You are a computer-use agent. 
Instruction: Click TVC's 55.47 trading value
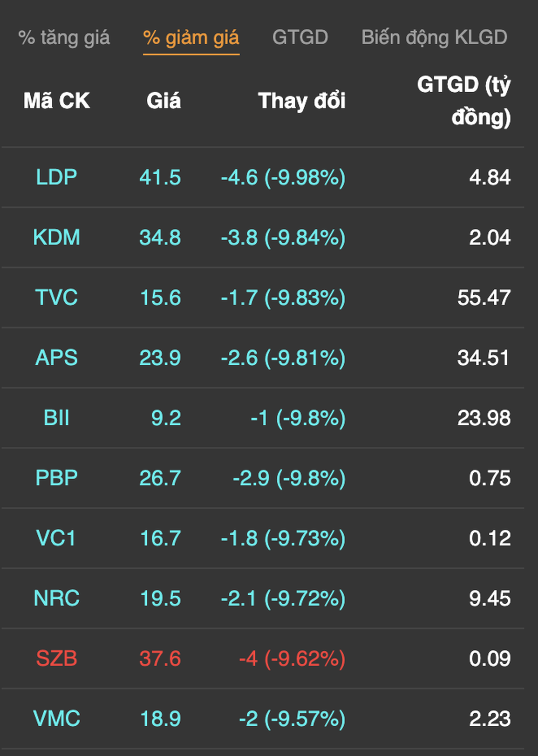pos(484,298)
